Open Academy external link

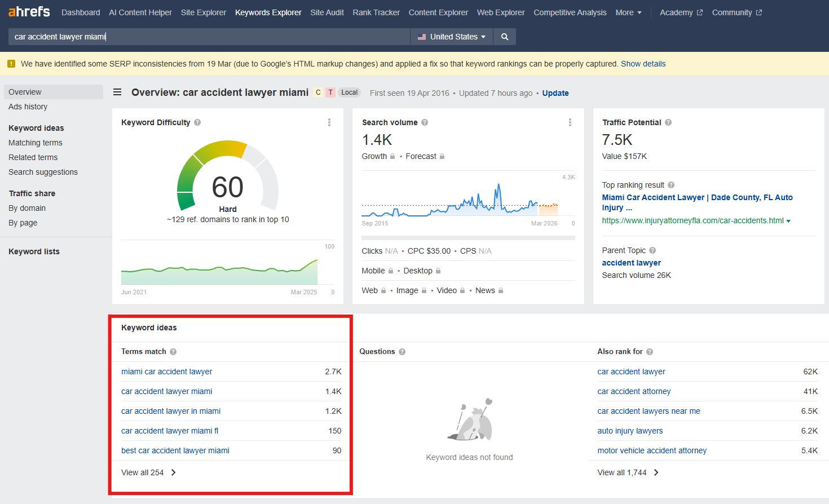(681, 12)
